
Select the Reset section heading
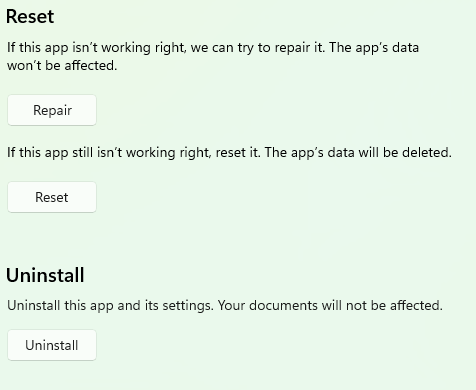[x=30, y=16]
